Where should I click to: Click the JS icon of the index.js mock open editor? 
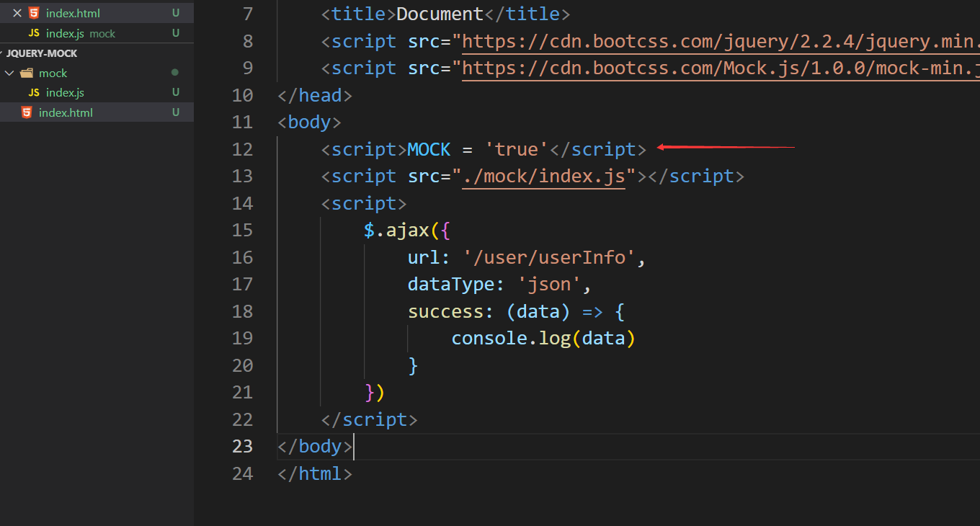pyautogui.click(x=34, y=33)
